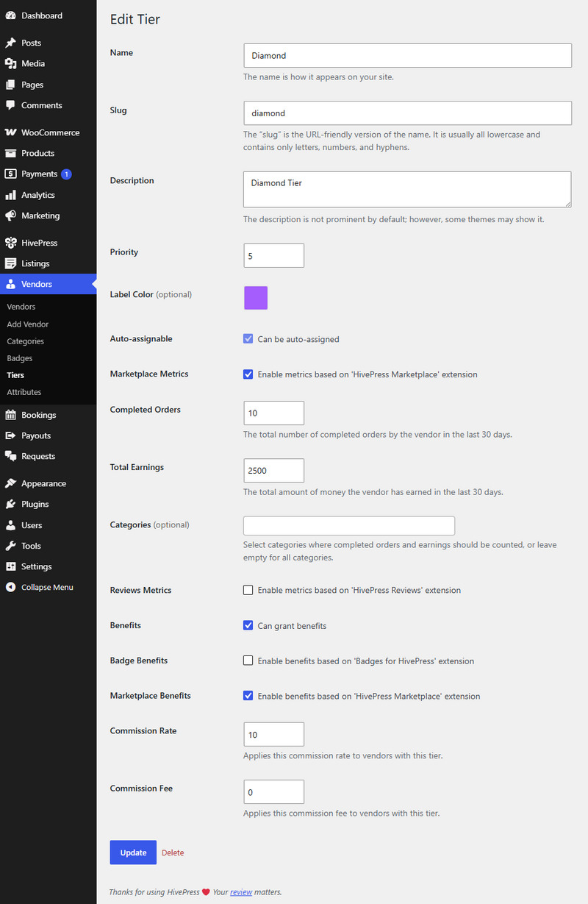Screen dimensions: 588x904
Task: Click the HivePress logo icon
Action: pos(10,243)
